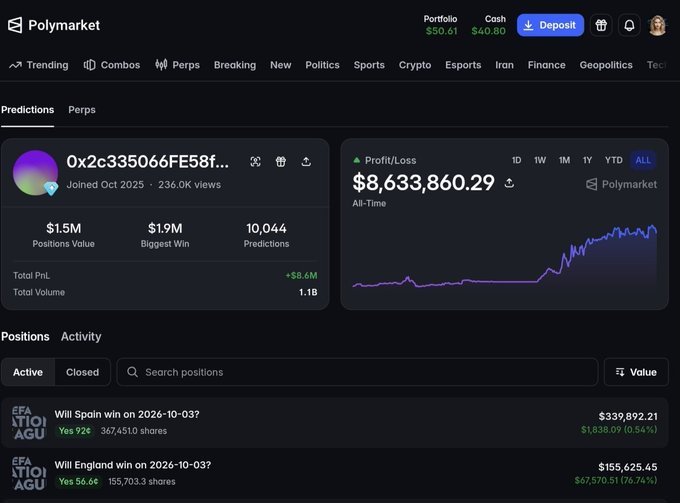The height and width of the screenshot is (503, 680).
Task: Click the $155,625.45 position value
Action: click(628, 467)
